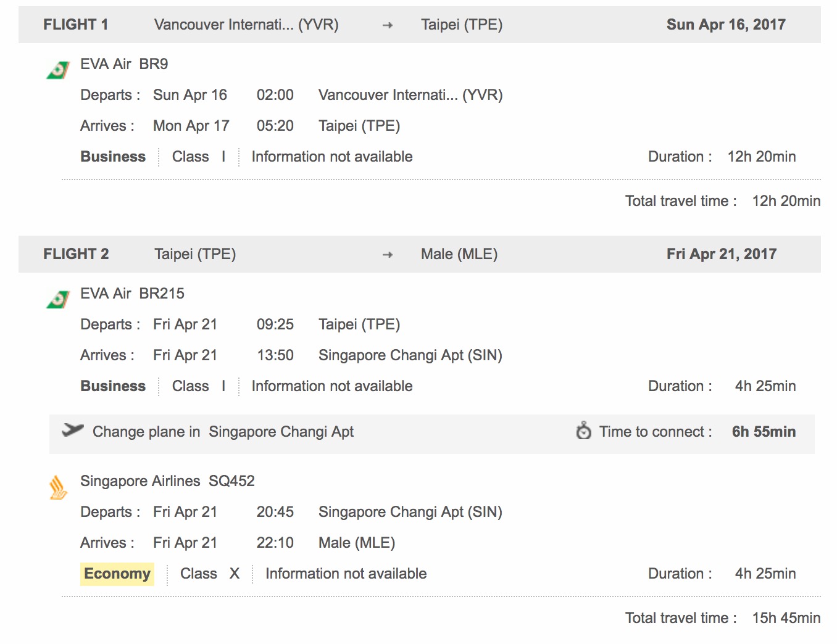The height and width of the screenshot is (644, 837).
Task: Click flight number EVA Air BR9
Action: coord(124,64)
